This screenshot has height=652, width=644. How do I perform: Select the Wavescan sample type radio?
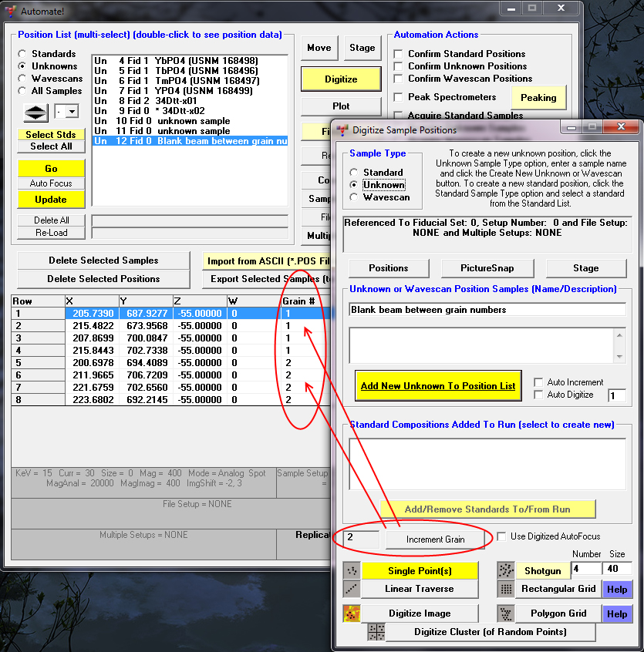click(354, 197)
